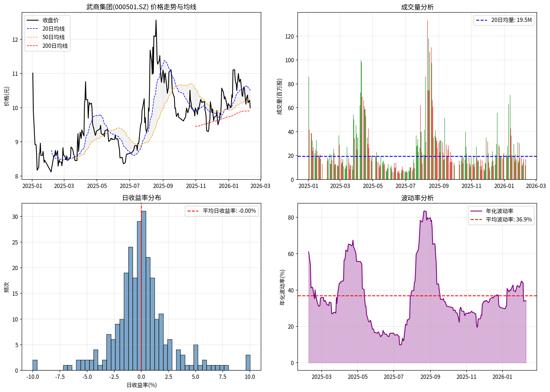Click the 20日均线 legend entry
Screen dimensions: 550x392
tap(53, 29)
